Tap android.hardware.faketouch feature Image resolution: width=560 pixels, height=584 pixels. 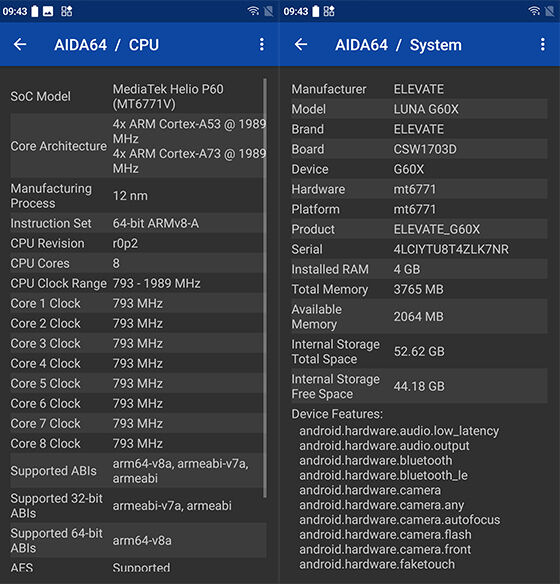[377, 565]
